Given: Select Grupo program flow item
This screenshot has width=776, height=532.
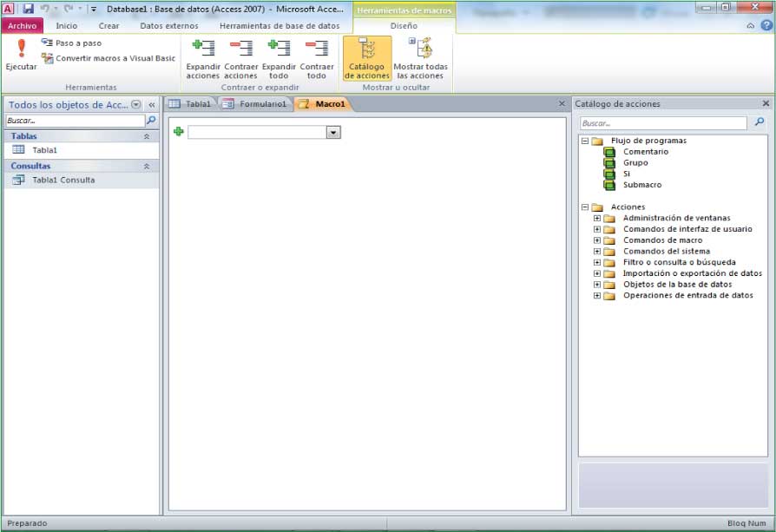Looking at the screenshot, I should click(x=635, y=163).
